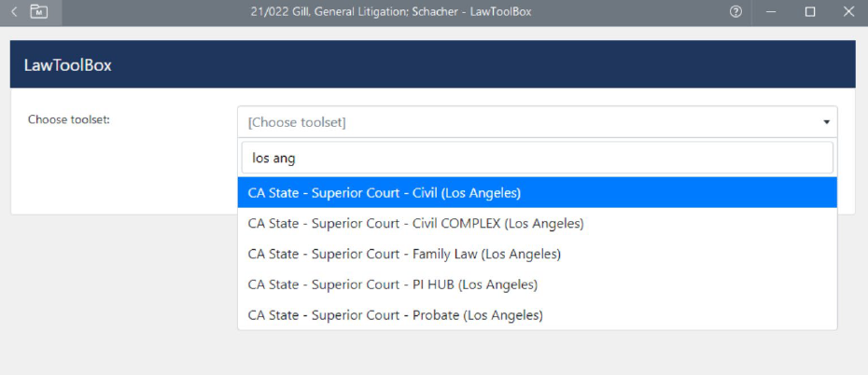Open the help question mark icon
This screenshot has height=375, width=868.
(735, 11)
